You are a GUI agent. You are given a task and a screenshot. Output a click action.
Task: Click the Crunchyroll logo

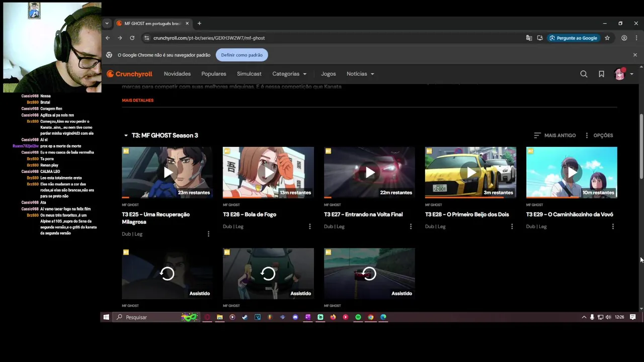point(129,74)
